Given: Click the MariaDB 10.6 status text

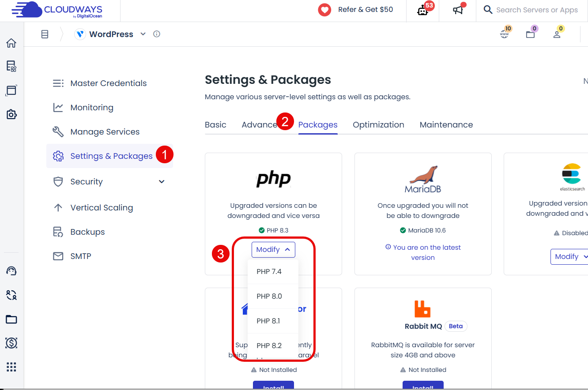Looking at the screenshot, I should pyautogui.click(x=427, y=230).
